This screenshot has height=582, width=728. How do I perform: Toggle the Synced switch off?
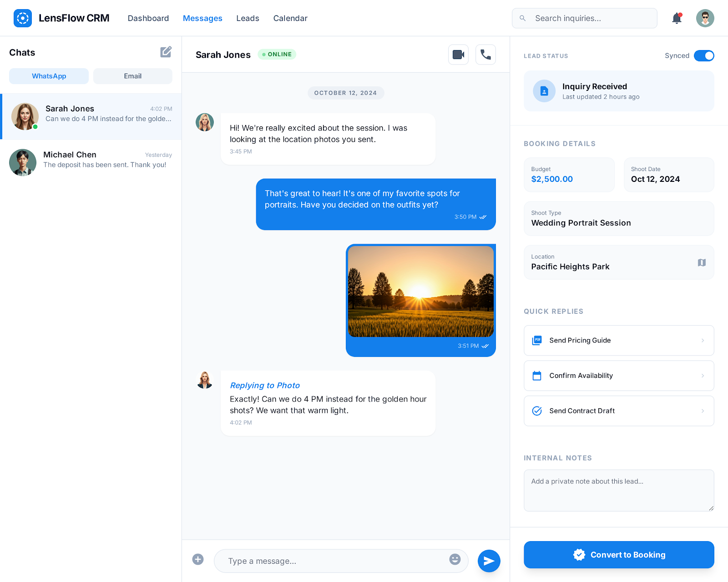click(704, 55)
